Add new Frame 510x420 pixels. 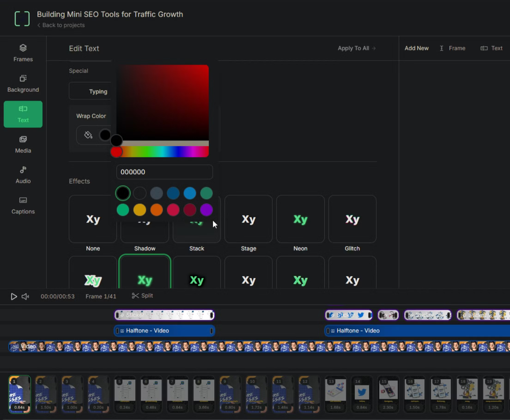(x=452, y=48)
